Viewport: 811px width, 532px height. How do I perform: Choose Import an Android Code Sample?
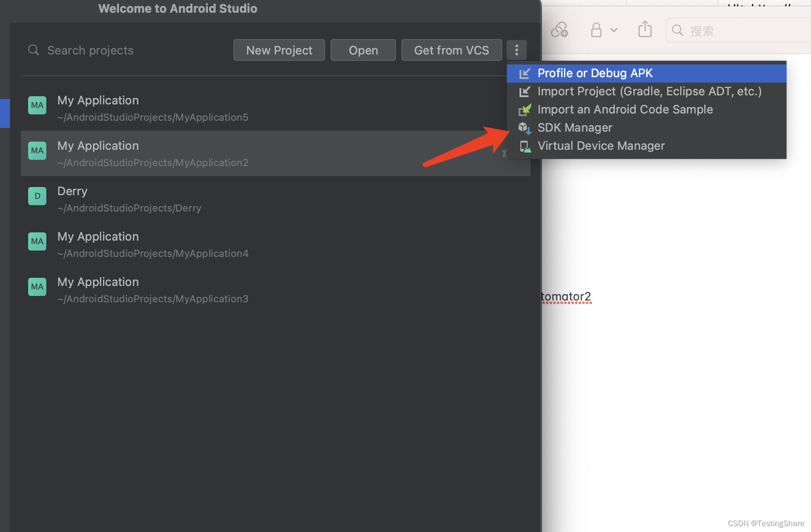(x=647, y=109)
